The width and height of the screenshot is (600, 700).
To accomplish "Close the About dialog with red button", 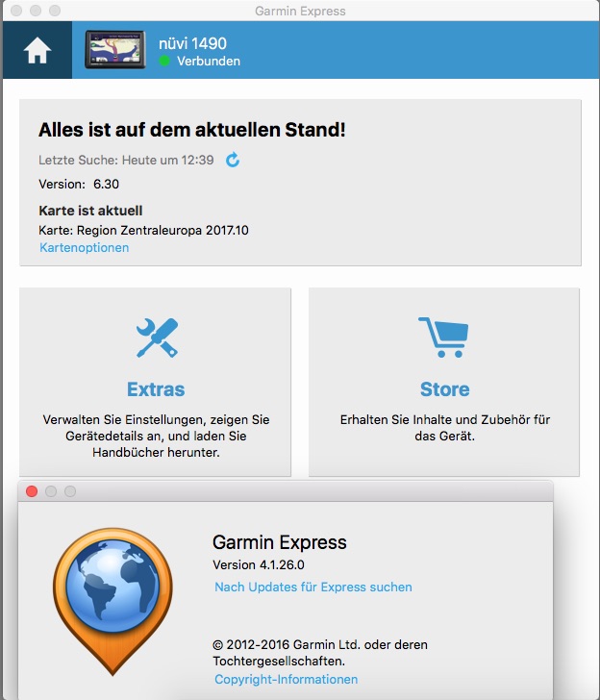I will [x=32, y=491].
